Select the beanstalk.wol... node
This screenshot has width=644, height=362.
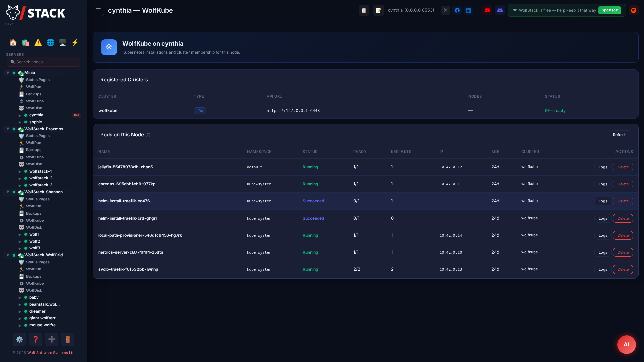[x=44, y=304]
